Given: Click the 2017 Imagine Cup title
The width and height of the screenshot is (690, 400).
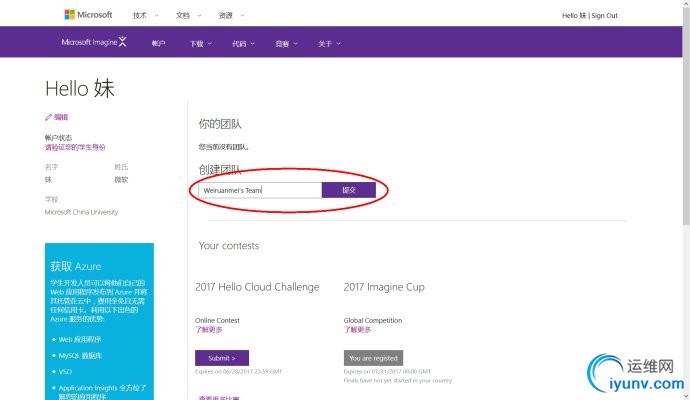Looking at the screenshot, I should (384, 287).
